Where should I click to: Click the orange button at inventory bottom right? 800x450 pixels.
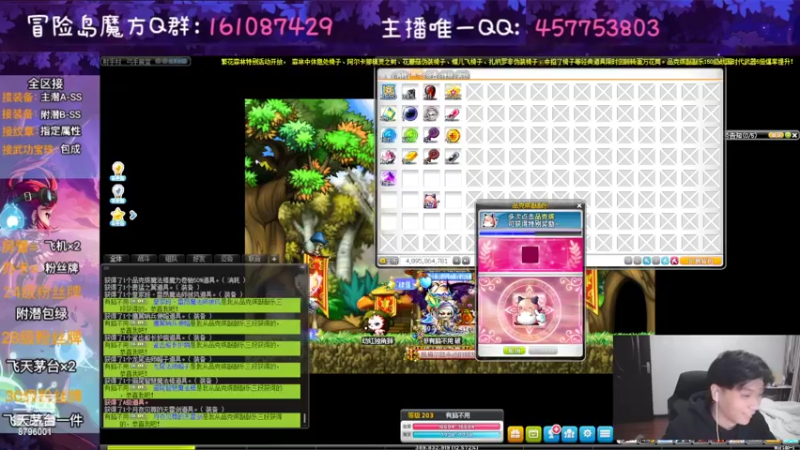coord(701,261)
